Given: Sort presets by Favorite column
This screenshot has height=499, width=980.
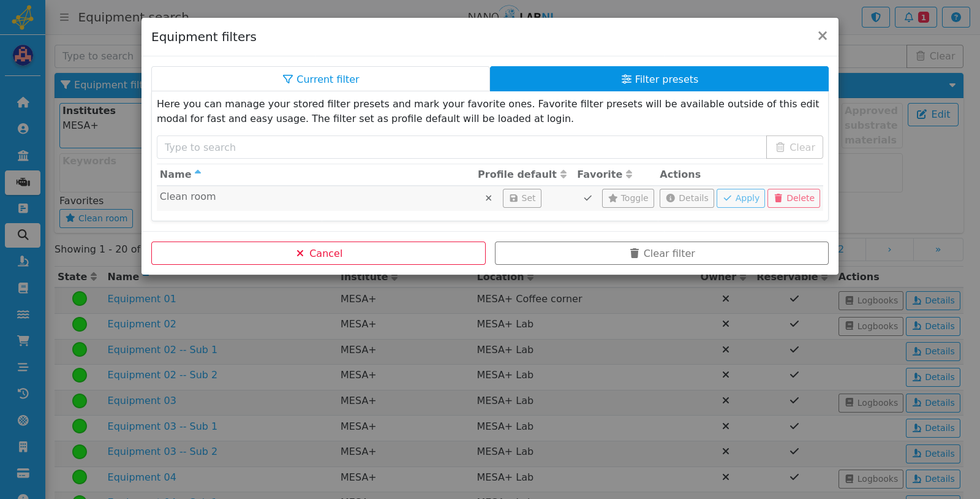Looking at the screenshot, I should (x=605, y=175).
